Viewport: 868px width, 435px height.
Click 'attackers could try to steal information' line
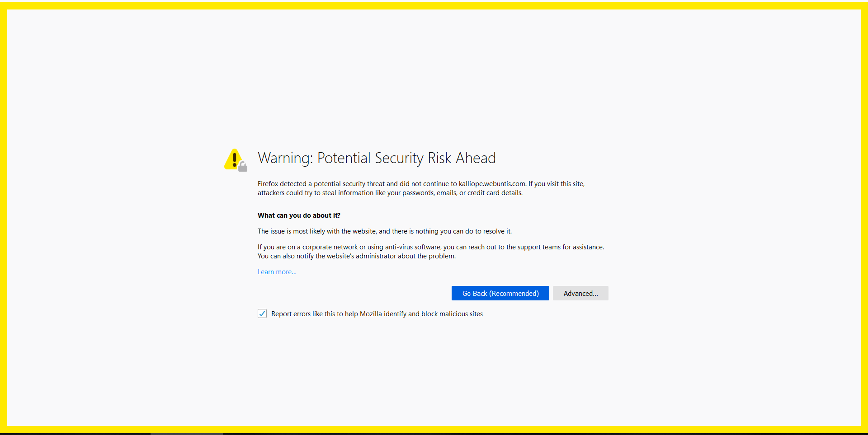390,193
